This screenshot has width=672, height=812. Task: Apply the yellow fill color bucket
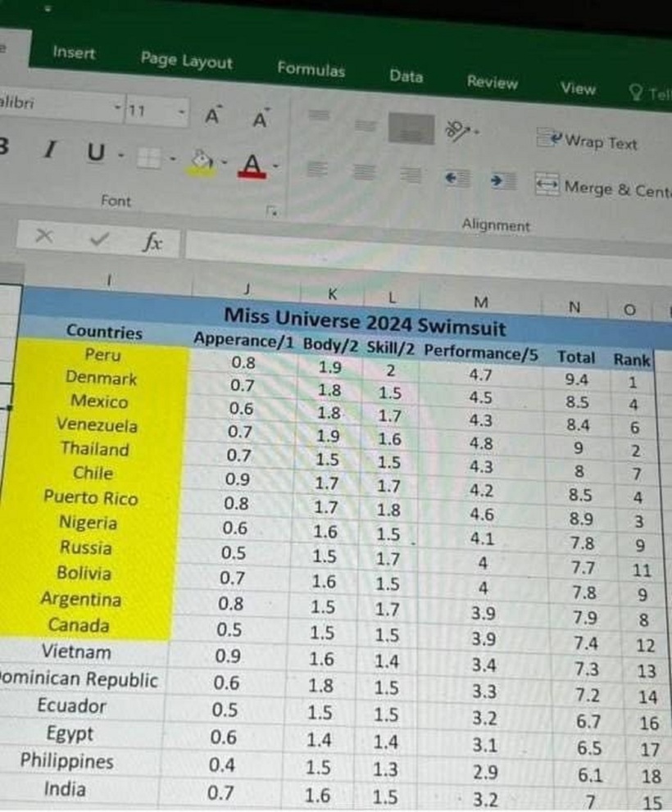click(199, 160)
